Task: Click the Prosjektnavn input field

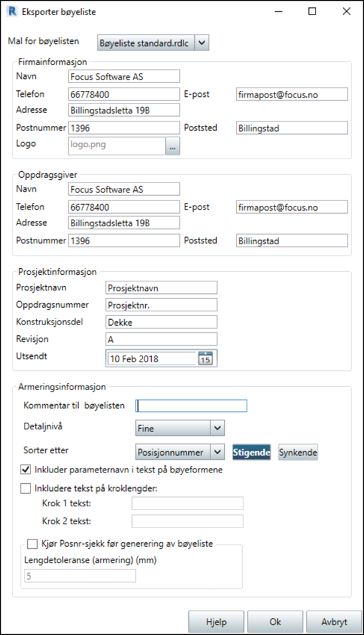Action: [x=161, y=287]
